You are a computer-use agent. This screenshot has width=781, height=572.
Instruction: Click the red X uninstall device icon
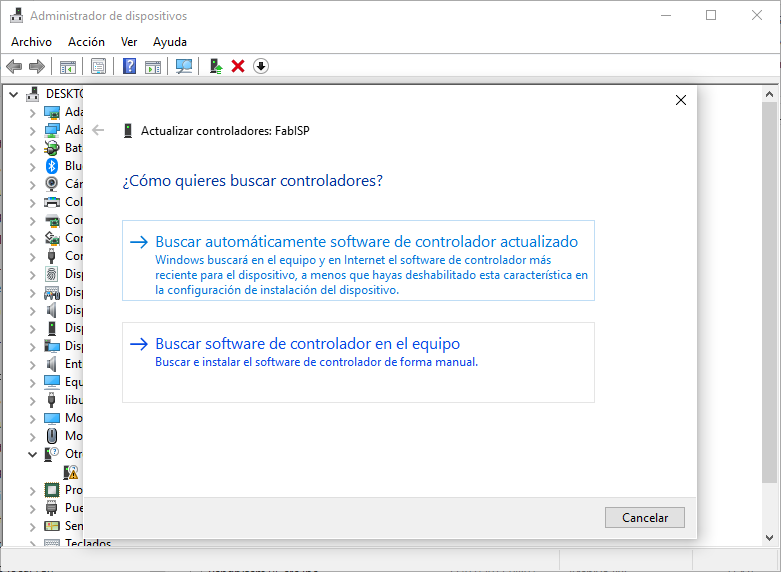tap(238, 66)
